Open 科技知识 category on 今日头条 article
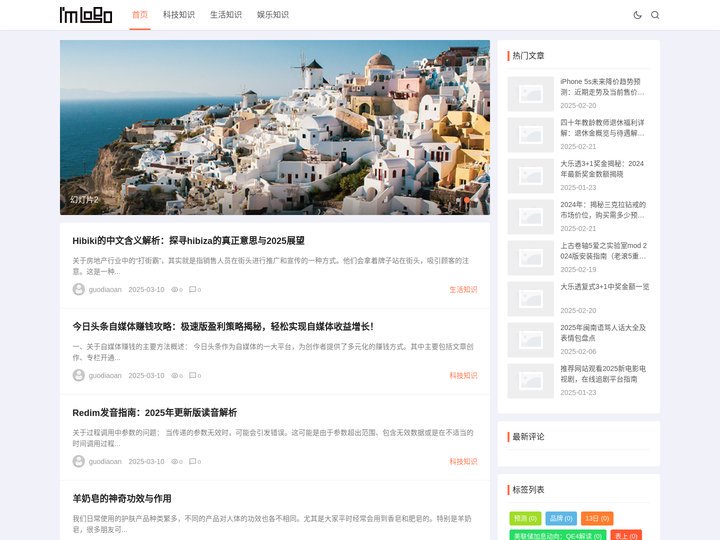The width and height of the screenshot is (720, 540). (463, 375)
